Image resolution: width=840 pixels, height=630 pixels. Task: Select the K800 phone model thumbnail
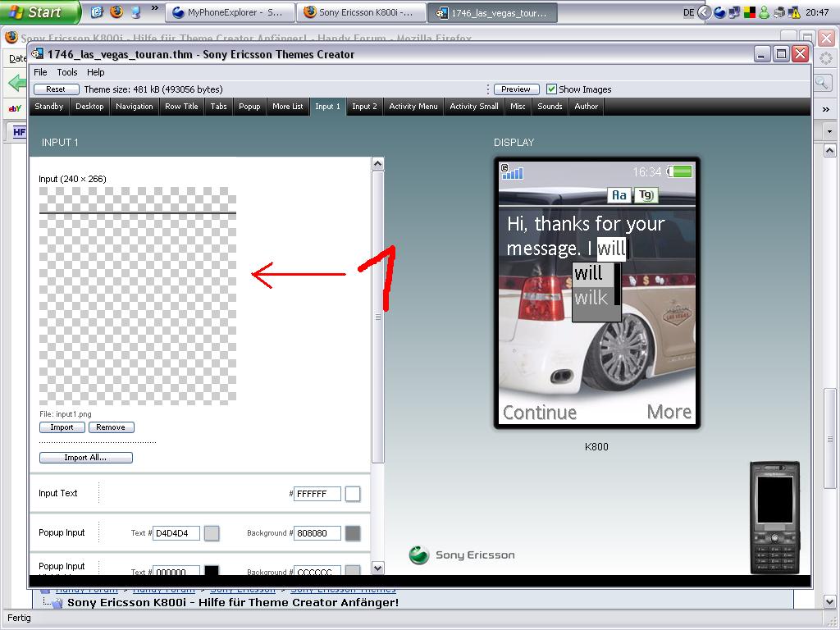coord(774,518)
